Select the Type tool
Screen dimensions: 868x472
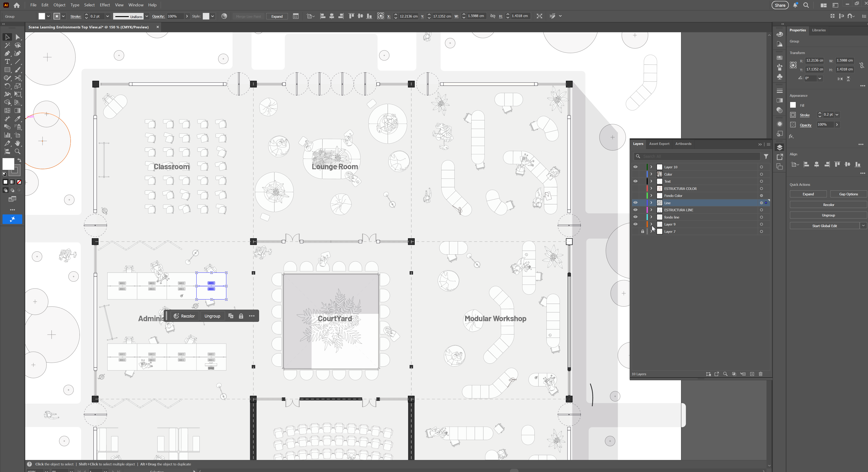click(7, 62)
